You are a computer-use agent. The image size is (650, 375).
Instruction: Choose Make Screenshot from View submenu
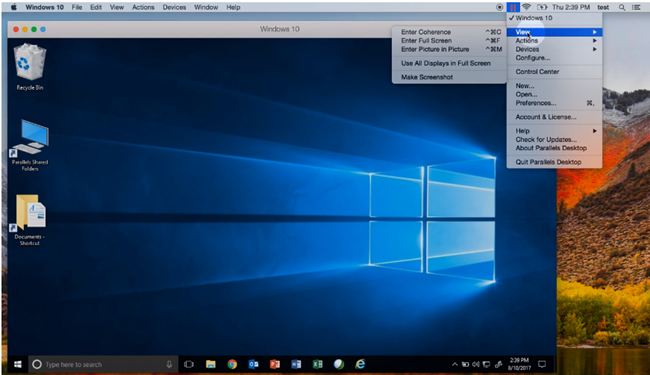pos(449,77)
